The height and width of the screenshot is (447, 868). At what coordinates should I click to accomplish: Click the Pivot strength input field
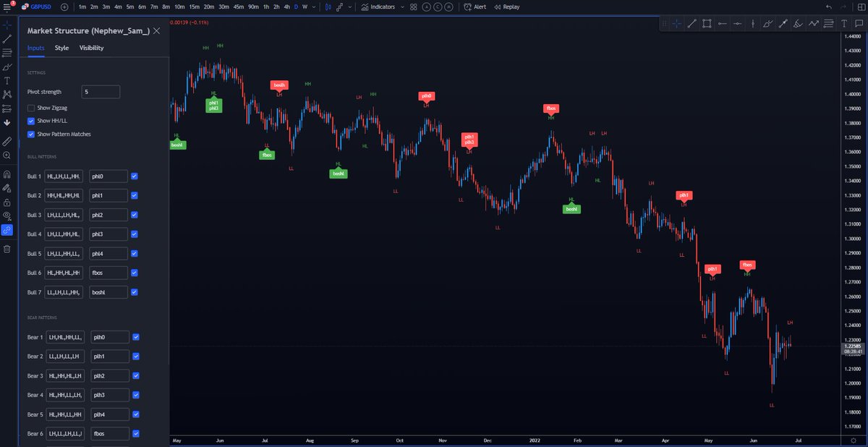(101, 92)
